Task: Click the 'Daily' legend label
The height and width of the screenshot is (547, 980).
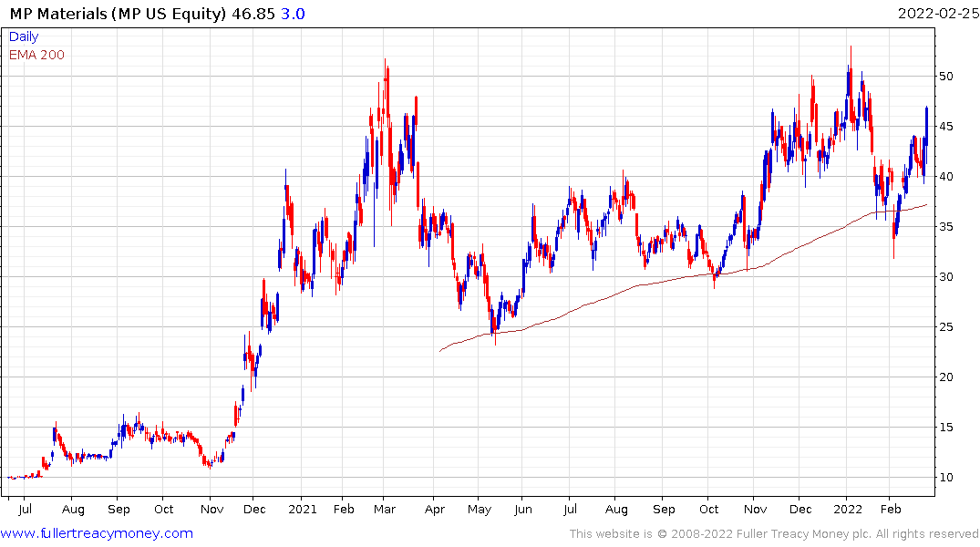Action: tap(24, 36)
